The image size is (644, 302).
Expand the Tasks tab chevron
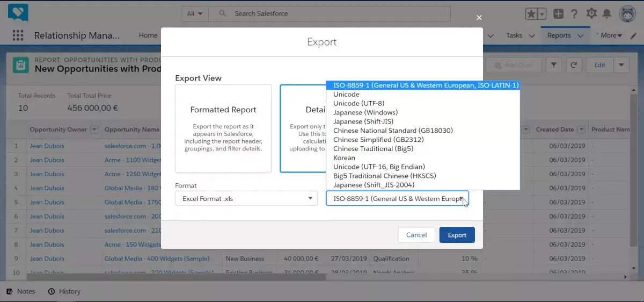[532, 36]
